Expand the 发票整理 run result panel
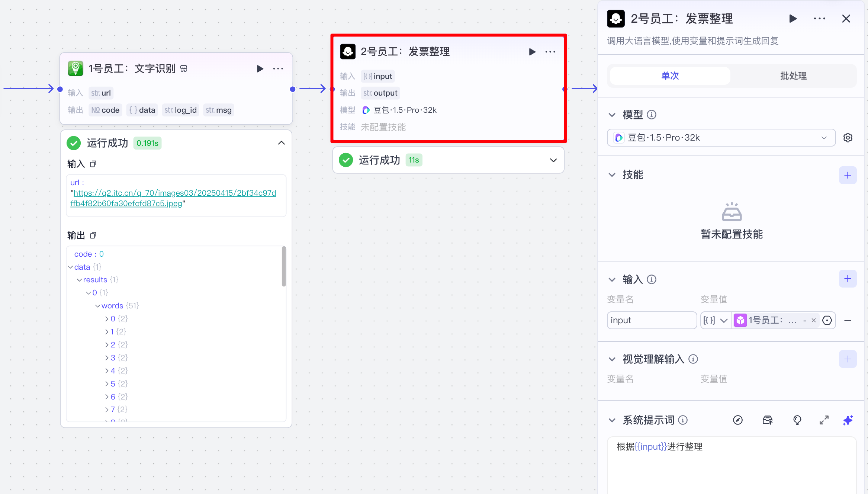868x494 pixels. click(553, 160)
